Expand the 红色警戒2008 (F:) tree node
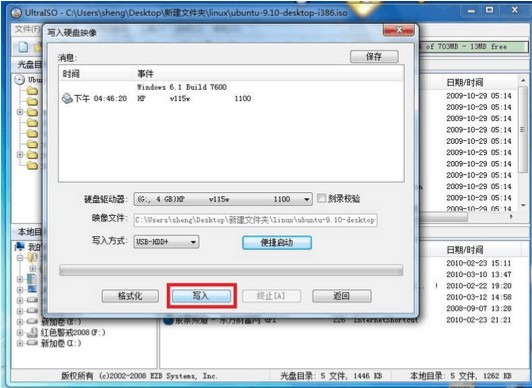 [20, 332]
